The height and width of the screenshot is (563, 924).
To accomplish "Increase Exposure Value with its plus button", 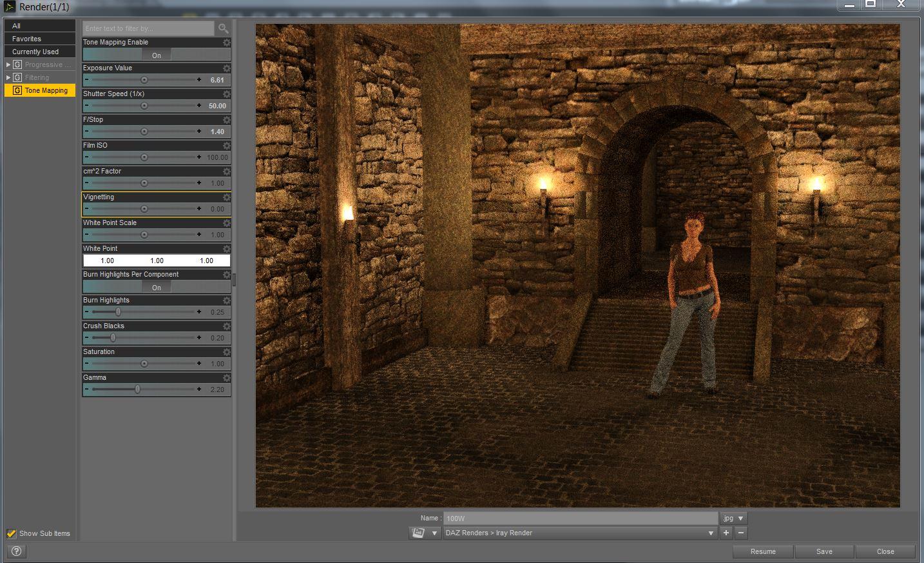I will [199, 80].
